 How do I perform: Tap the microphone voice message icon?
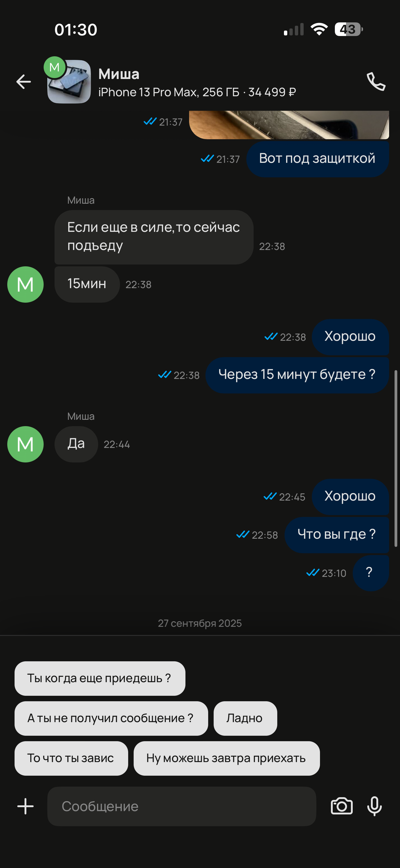point(374,806)
